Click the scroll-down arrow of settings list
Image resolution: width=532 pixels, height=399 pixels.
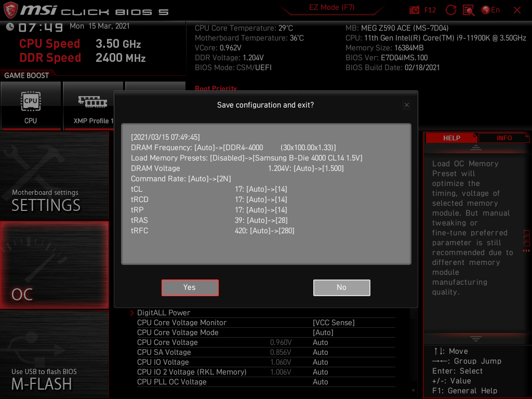tap(413, 391)
